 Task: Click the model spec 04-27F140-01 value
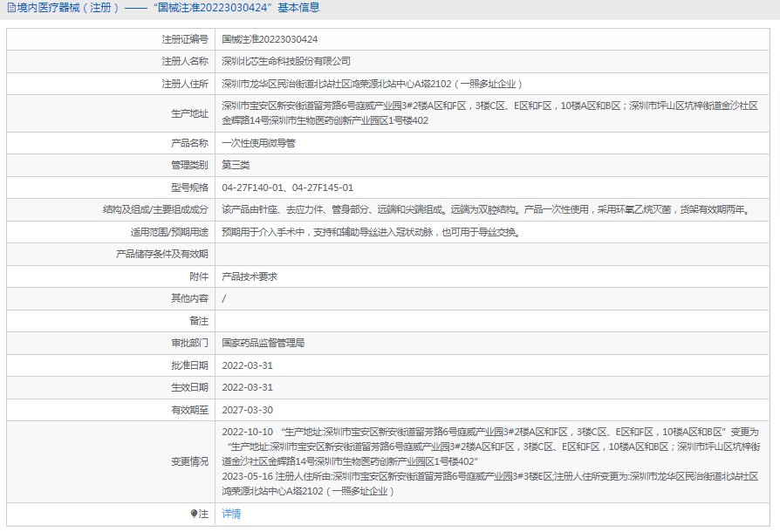(253, 188)
